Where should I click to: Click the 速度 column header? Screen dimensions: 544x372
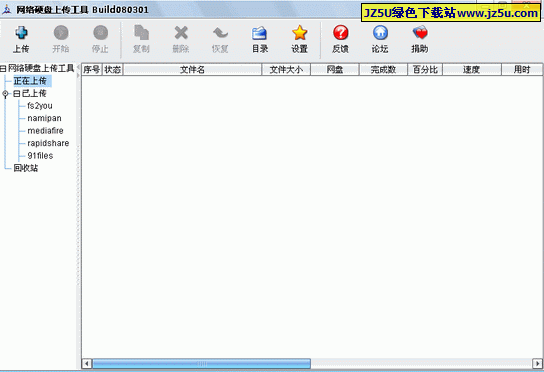tap(471, 70)
